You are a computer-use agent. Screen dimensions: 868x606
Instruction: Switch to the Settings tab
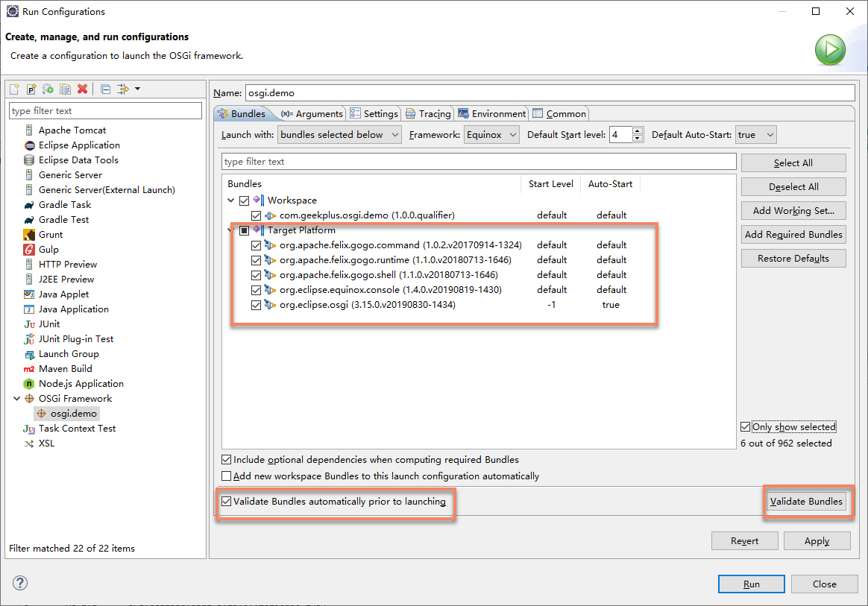pos(374,113)
